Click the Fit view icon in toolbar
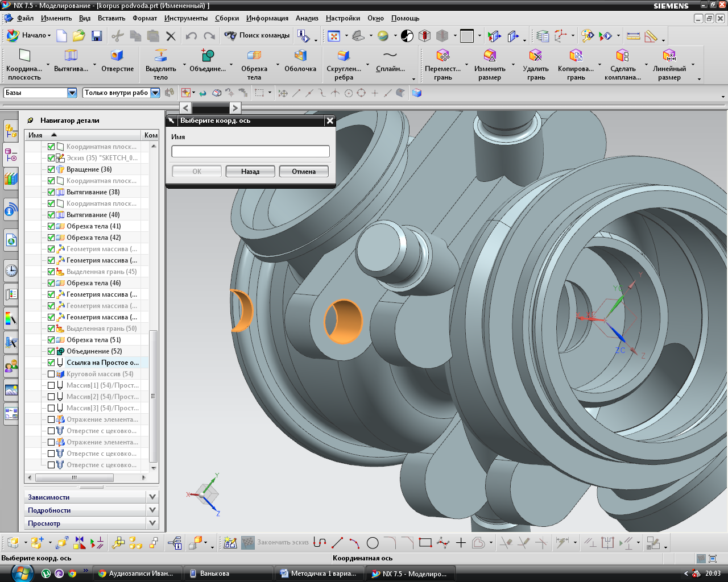The width and height of the screenshot is (728, 582). pyautogui.click(x=334, y=36)
